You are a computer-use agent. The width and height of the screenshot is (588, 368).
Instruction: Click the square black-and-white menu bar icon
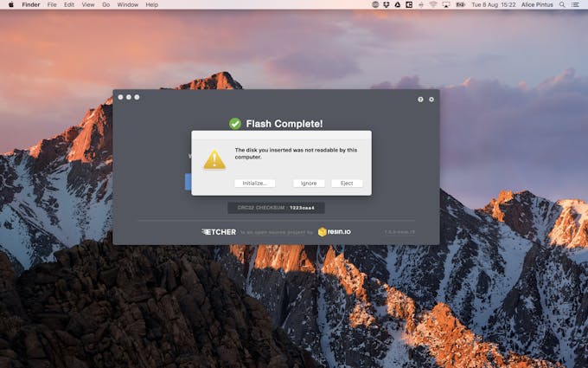409,4
